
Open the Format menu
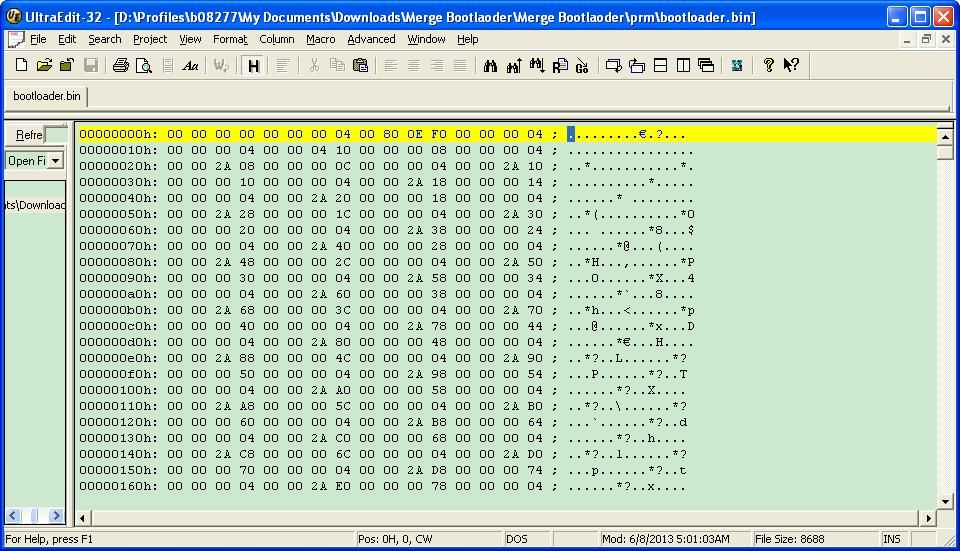tap(230, 39)
